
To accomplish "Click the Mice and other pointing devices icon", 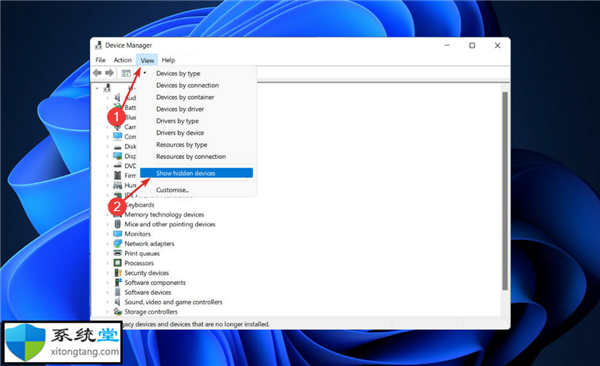I will [x=117, y=224].
